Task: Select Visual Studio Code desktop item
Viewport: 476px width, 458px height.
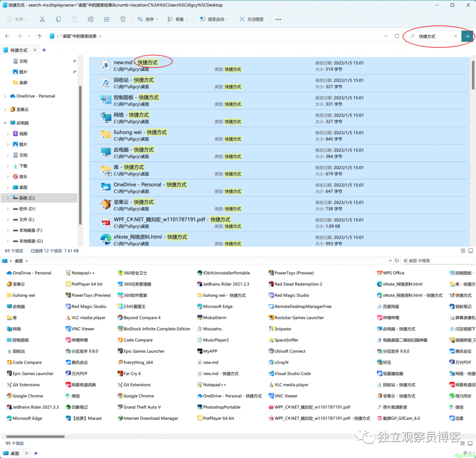Action: (290, 374)
